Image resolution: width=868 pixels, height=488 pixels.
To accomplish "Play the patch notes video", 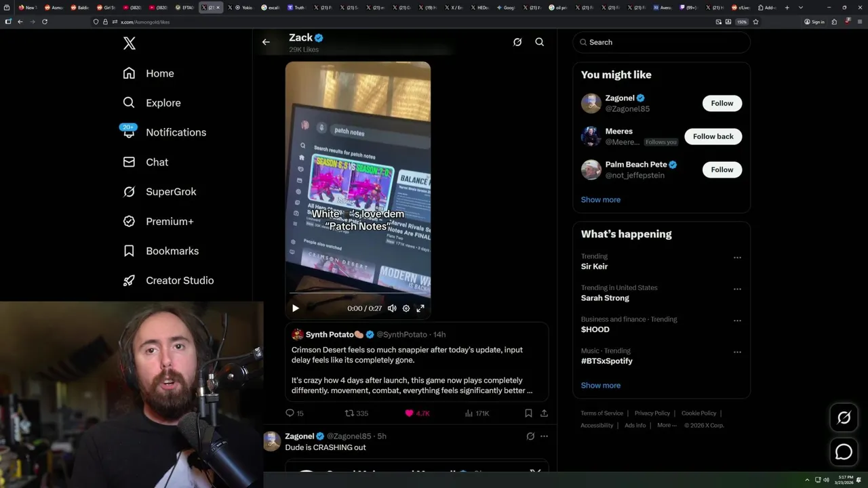I will [x=296, y=308].
